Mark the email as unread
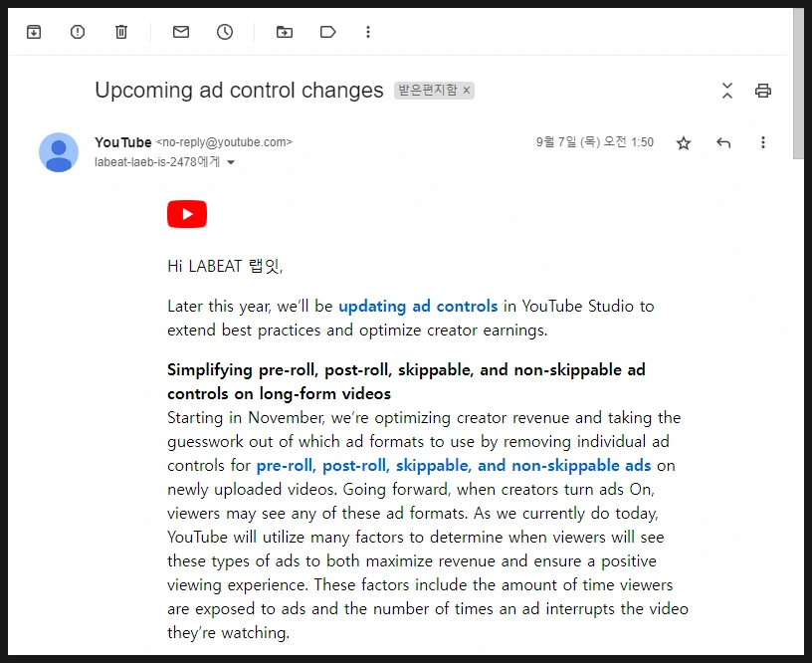Image resolution: width=812 pixels, height=663 pixels. [x=181, y=32]
